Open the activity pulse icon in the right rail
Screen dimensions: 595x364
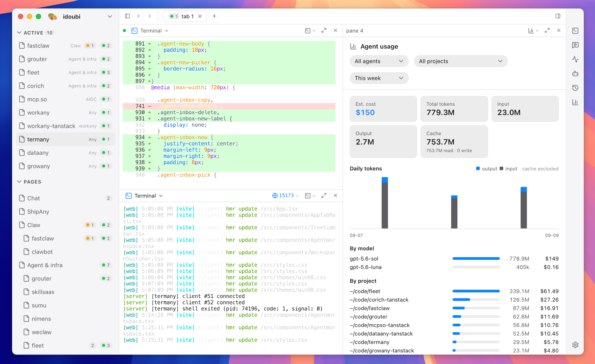(575, 59)
